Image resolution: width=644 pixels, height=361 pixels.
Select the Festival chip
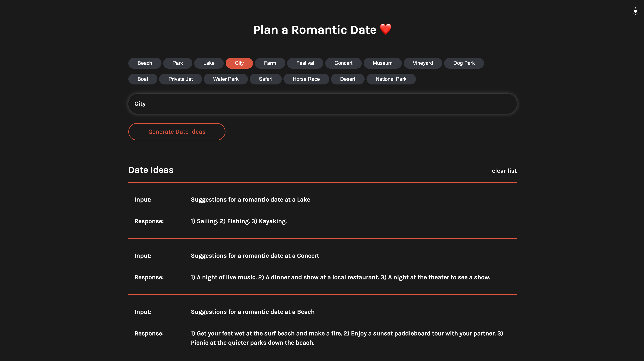tap(305, 63)
